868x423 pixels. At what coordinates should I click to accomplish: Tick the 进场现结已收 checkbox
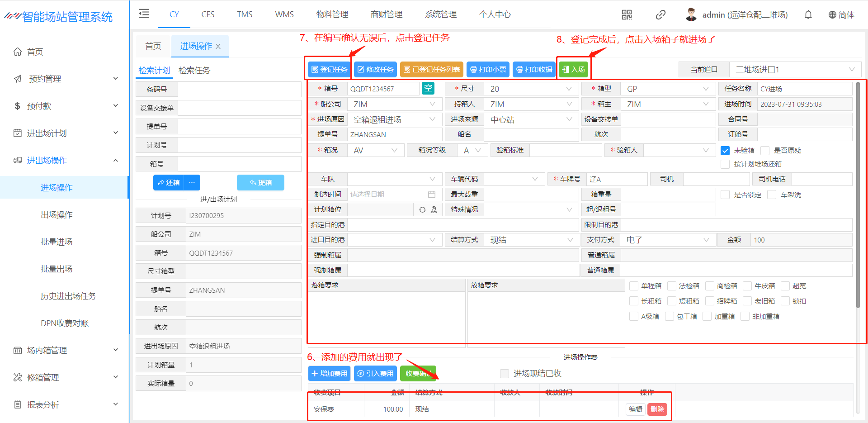coord(505,374)
